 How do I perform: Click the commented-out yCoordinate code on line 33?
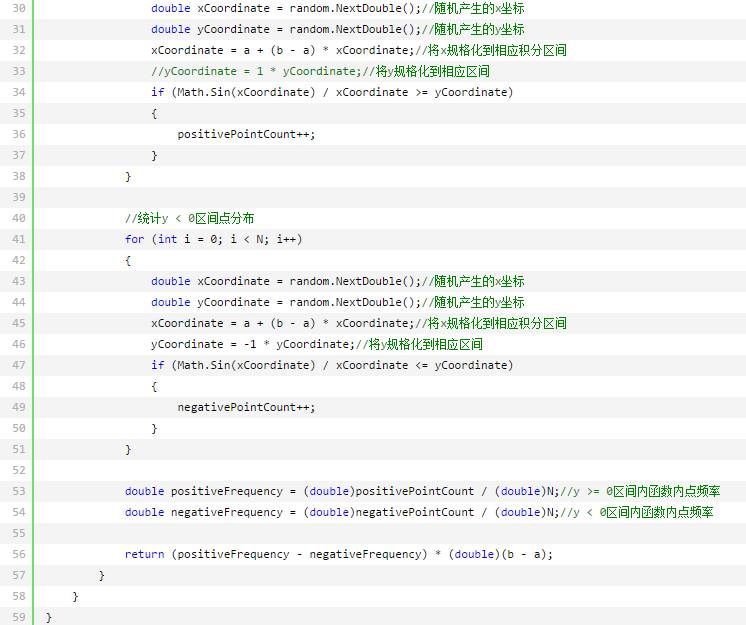pos(256,71)
